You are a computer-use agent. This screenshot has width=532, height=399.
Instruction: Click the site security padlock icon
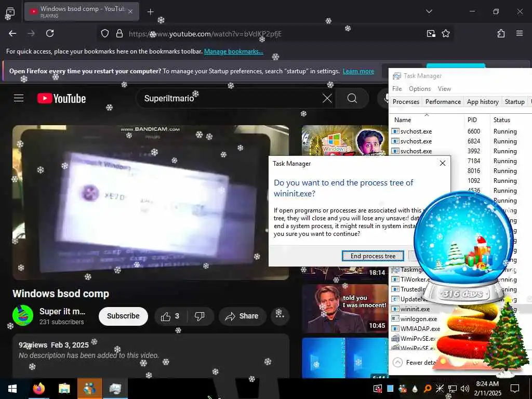tap(119, 33)
